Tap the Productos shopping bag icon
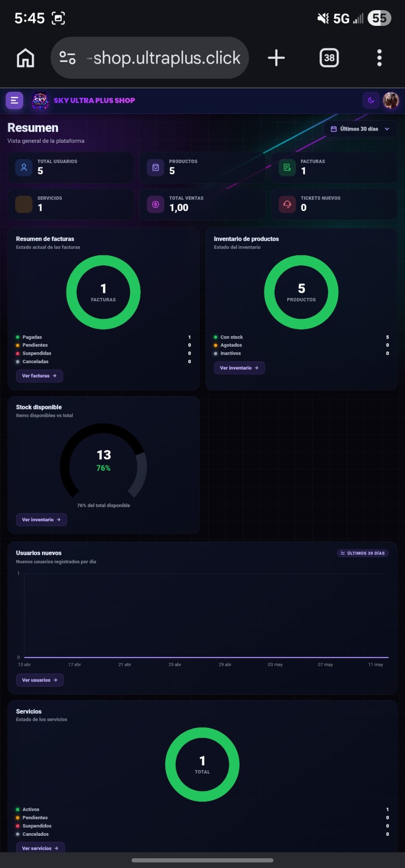 tap(156, 167)
